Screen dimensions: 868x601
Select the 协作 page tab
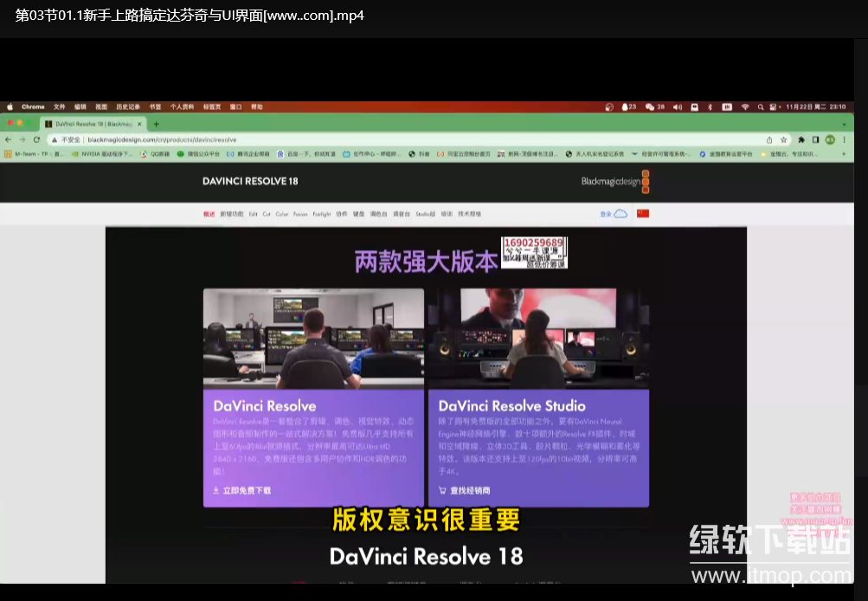[342, 214]
